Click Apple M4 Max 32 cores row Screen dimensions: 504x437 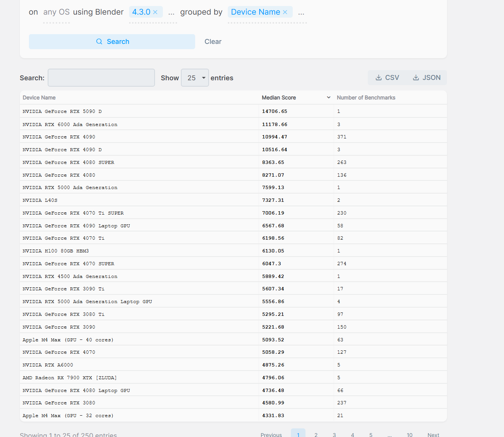(233, 416)
